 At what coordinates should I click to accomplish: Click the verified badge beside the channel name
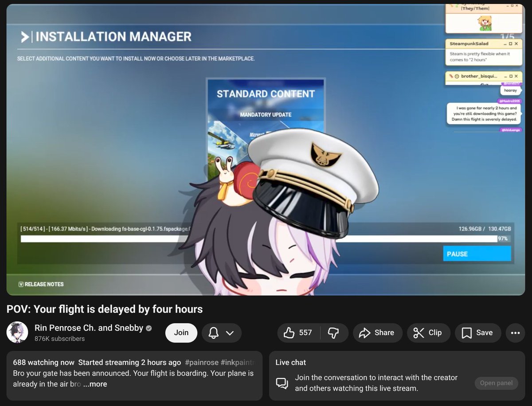(149, 328)
